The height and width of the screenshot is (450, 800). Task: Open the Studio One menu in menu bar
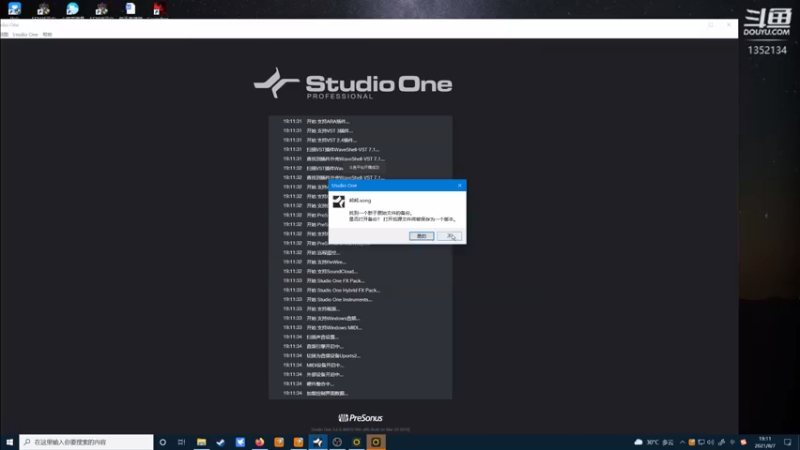(x=25, y=34)
